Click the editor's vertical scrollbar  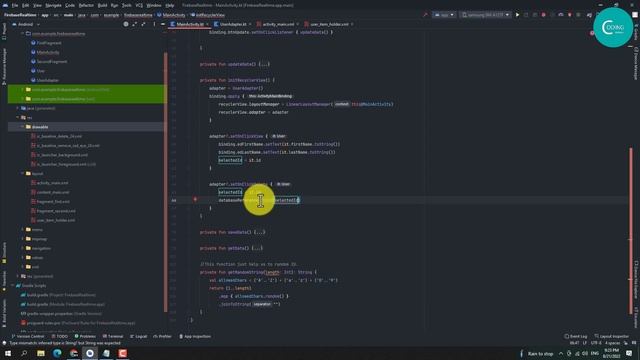click(x=631, y=231)
